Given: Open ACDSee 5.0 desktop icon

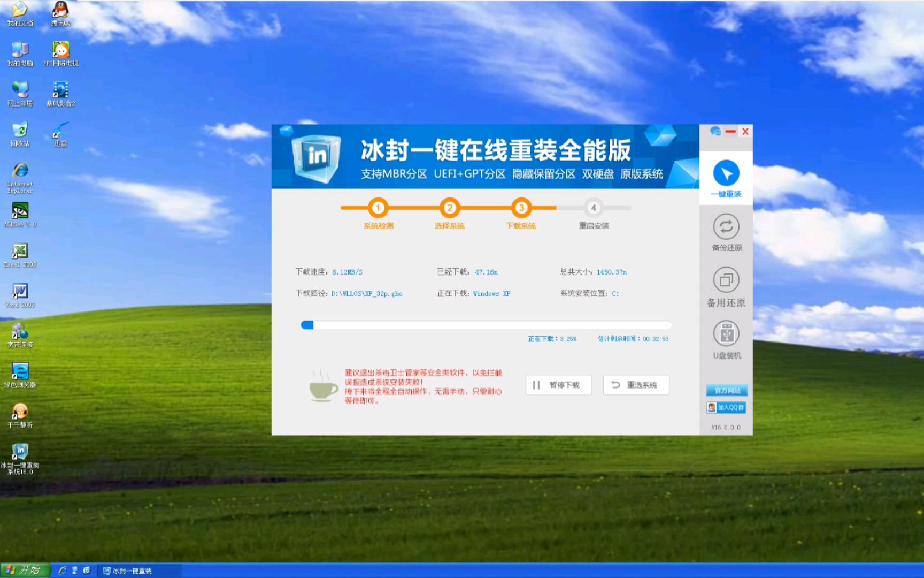Looking at the screenshot, I should coord(20,215).
